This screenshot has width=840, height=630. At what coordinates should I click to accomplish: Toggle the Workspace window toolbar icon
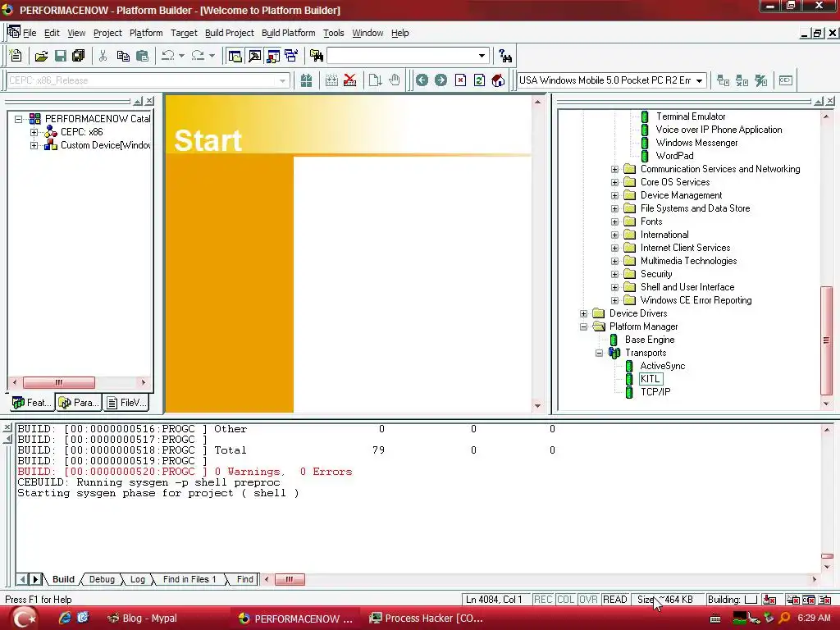point(235,56)
